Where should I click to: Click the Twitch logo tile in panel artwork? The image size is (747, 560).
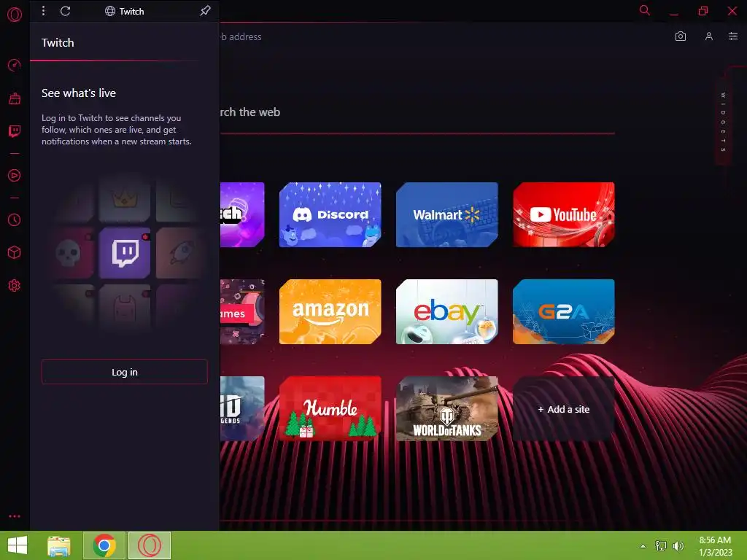(124, 253)
